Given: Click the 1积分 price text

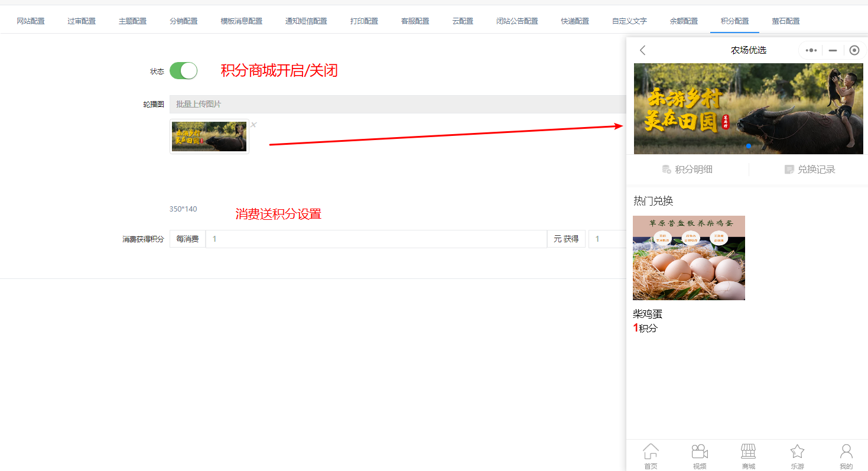Looking at the screenshot, I should [645, 328].
